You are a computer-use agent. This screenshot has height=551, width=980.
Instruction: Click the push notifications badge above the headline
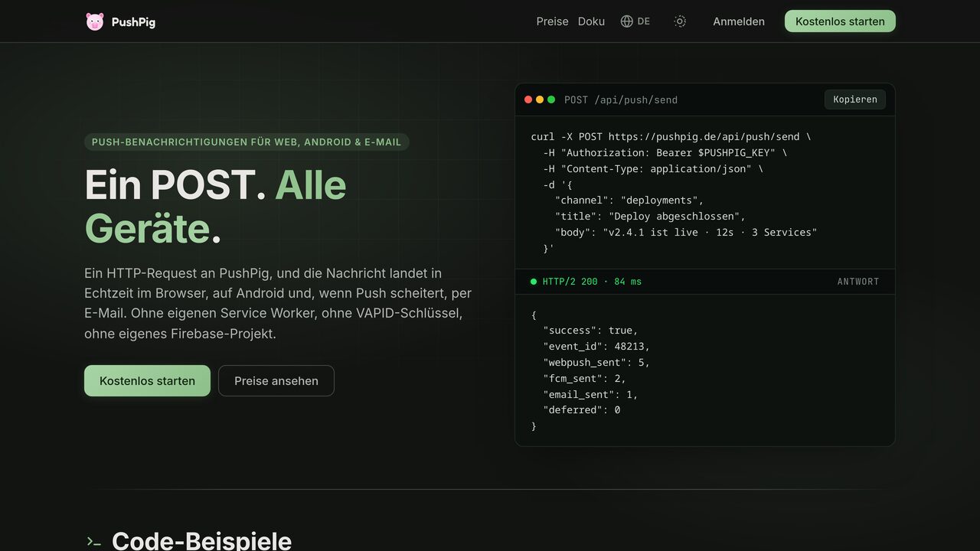tap(247, 142)
